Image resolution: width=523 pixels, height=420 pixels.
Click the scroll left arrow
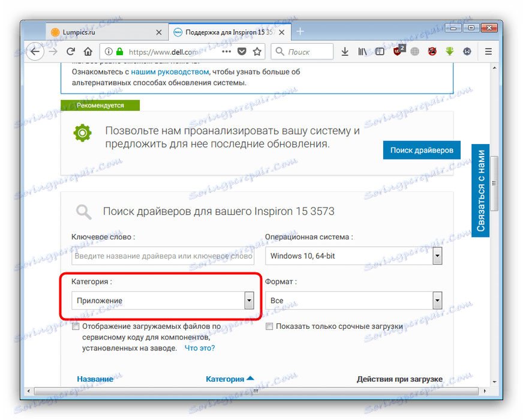tap(29, 391)
